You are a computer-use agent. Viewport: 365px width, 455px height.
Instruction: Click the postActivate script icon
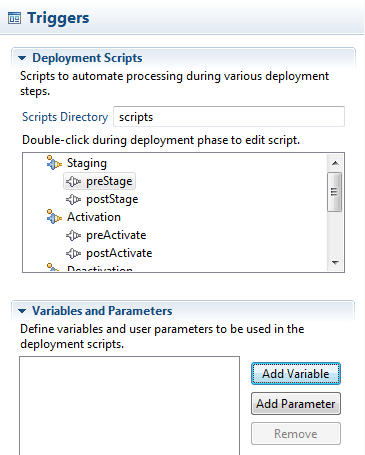coord(73,253)
